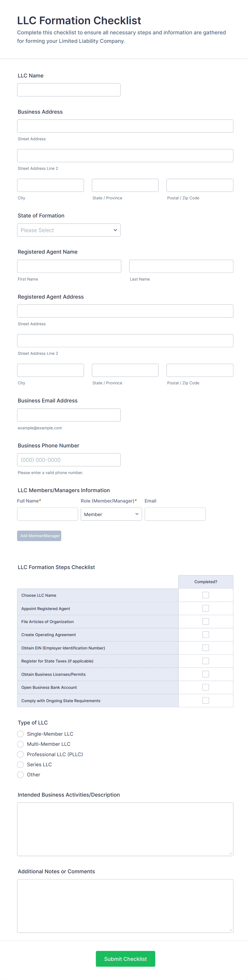
Task: Click the Intended Business Activities text area
Action: [125, 829]
